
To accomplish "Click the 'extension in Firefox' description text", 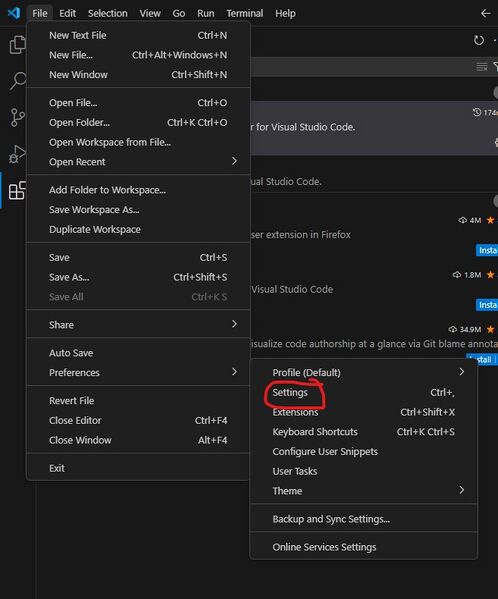I will [300, 235].
